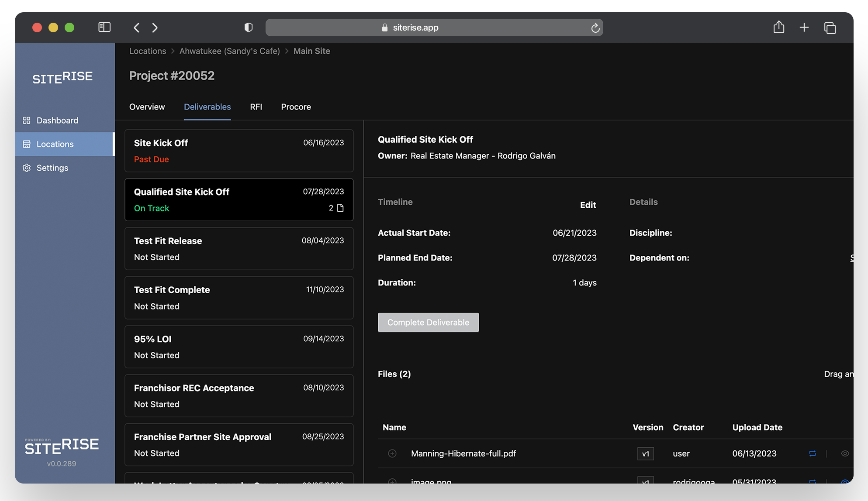Screen dimensions: 868x501
Task: Open a new browser tab with the plus icon
Action: click(804, 27)
